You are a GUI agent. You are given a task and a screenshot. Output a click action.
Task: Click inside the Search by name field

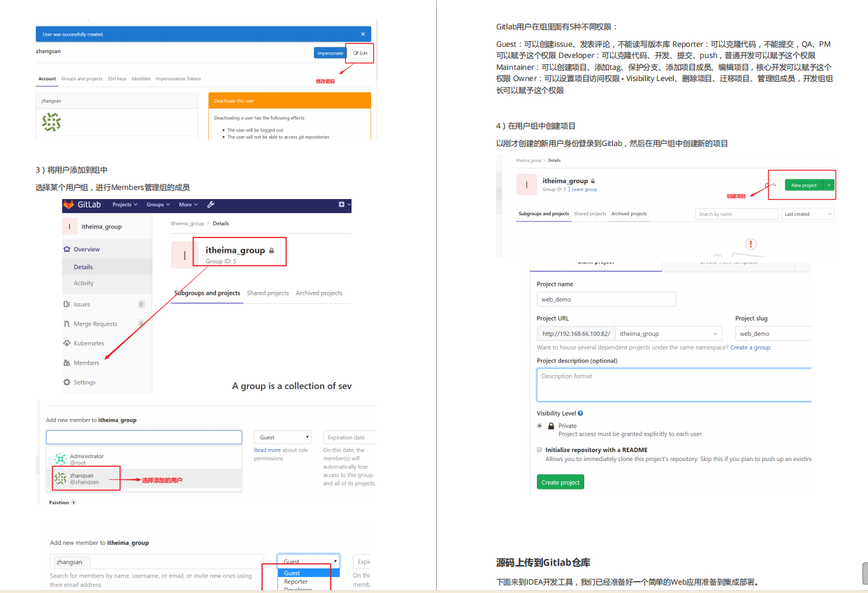pyautogui.click(x=737, y=214)
